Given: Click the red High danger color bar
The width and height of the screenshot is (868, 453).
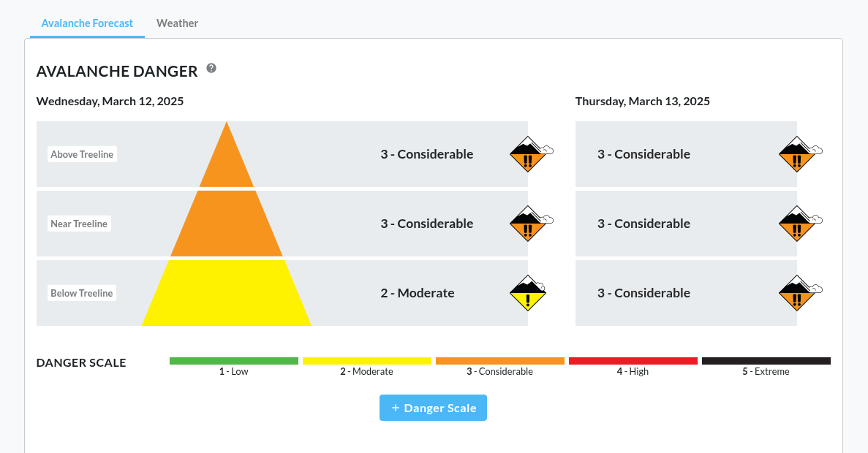Looking at the screenshot, I should click(x=633, y=361).
